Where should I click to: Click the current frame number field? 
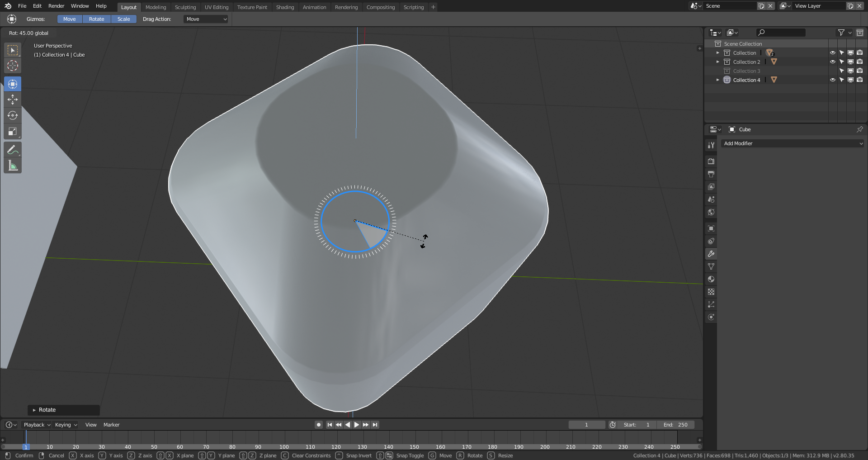point(586,425)
